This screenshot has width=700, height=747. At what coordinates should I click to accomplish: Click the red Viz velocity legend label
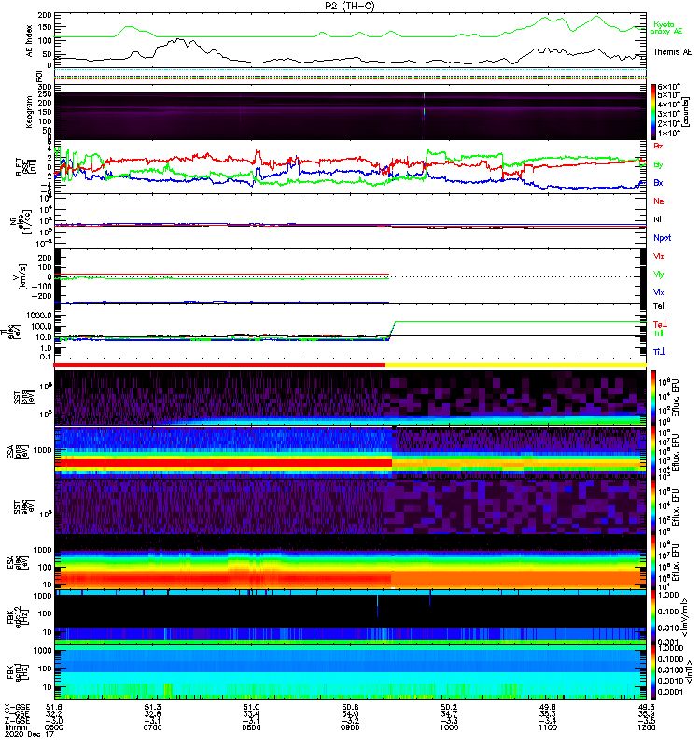pyautogui.click(x=659, y=256)
